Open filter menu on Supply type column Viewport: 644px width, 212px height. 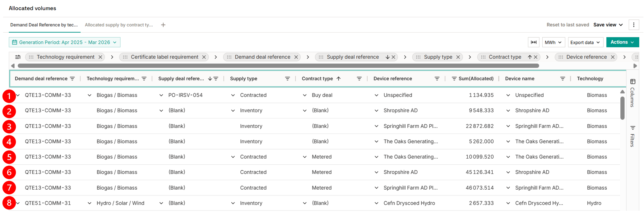(287, 79)
